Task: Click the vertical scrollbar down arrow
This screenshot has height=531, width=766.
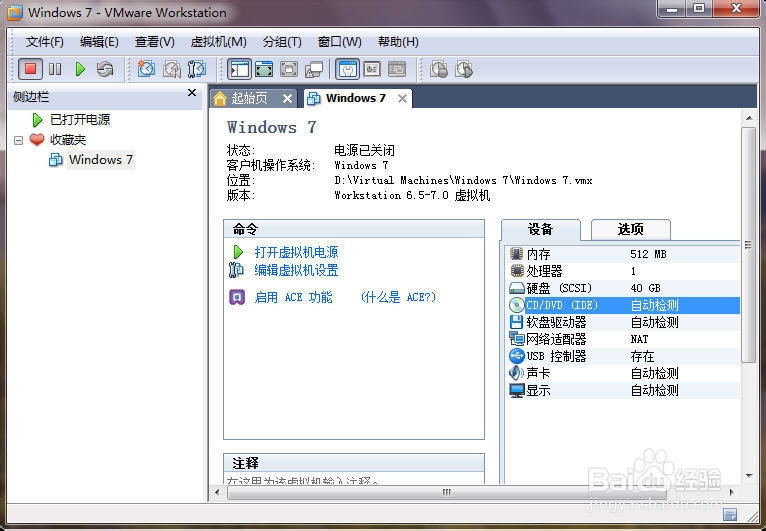Action: coord(748,476)
